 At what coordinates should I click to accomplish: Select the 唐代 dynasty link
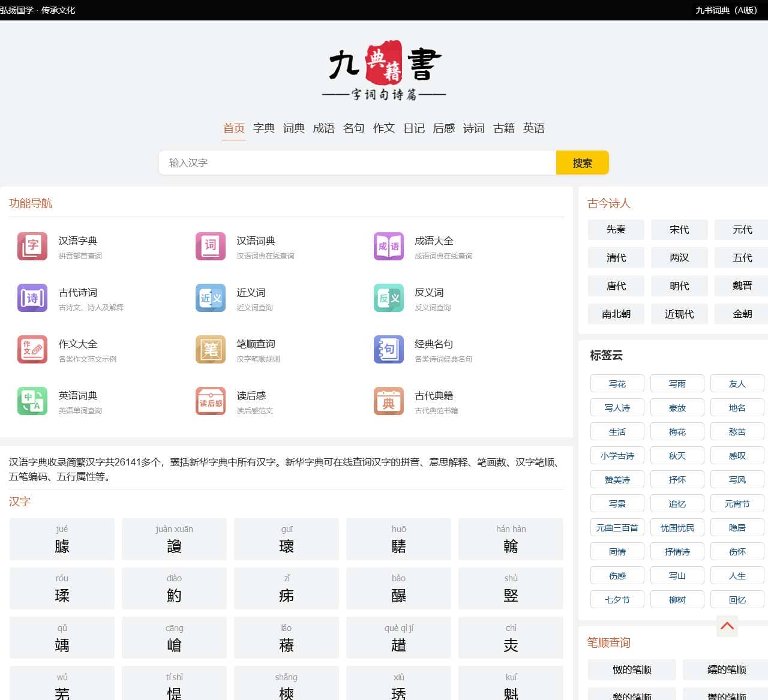[x=616, y=286]
